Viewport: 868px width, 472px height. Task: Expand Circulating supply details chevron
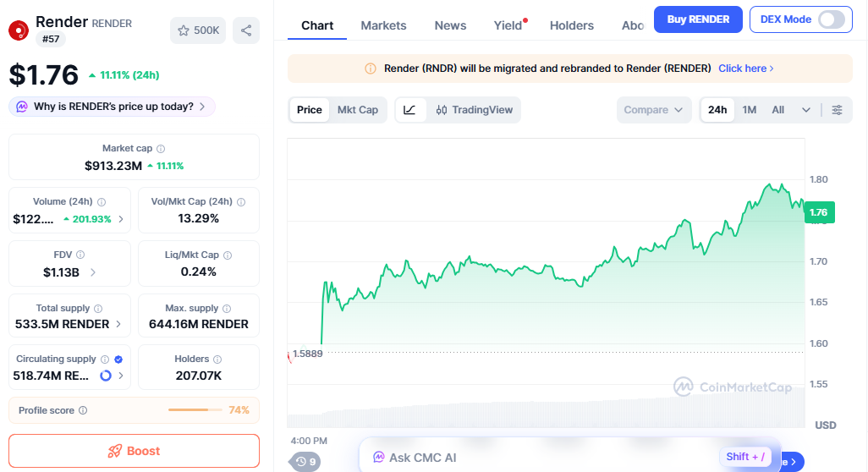click(x=121, y=376)
